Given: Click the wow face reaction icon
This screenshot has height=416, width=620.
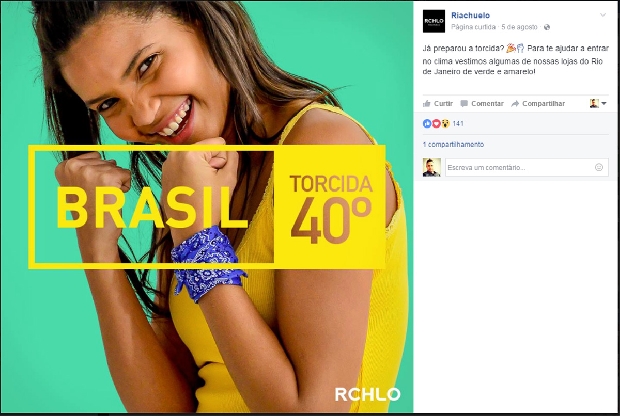Looking at the screenshot, I should point(445,124).
